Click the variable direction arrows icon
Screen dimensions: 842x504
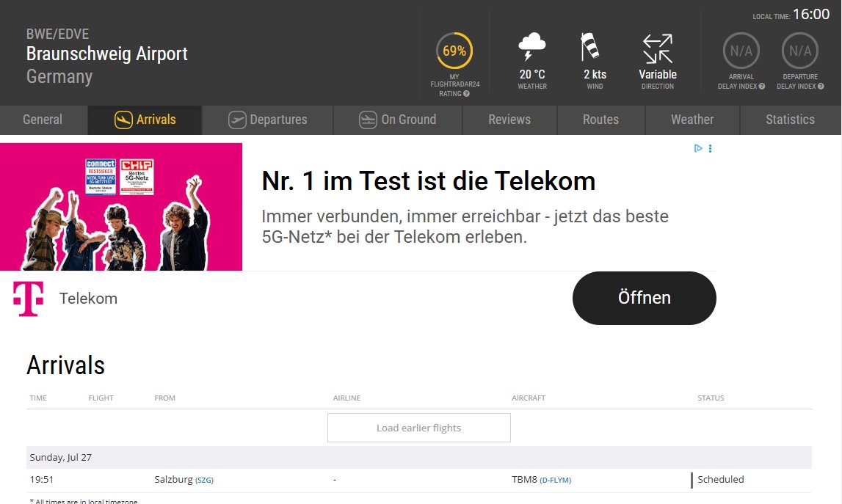658,49
